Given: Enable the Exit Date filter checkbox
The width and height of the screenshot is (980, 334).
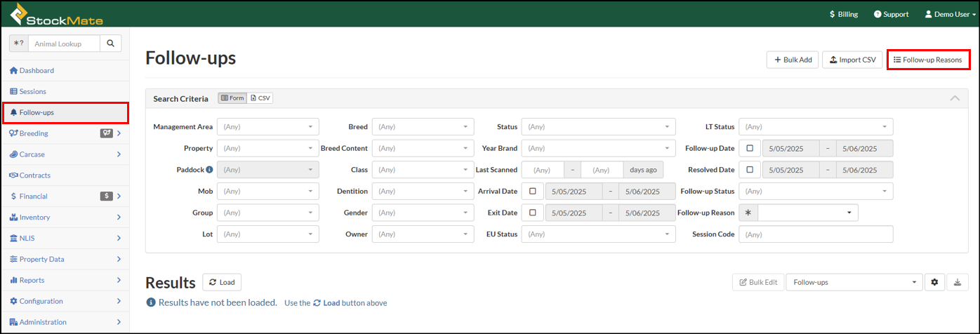Looking at the screenshot, I should pos(533,213).
